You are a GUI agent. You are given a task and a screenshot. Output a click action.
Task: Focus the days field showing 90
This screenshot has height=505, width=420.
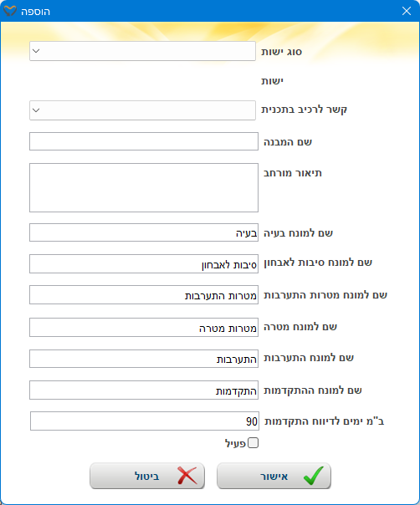pos(145,421)
